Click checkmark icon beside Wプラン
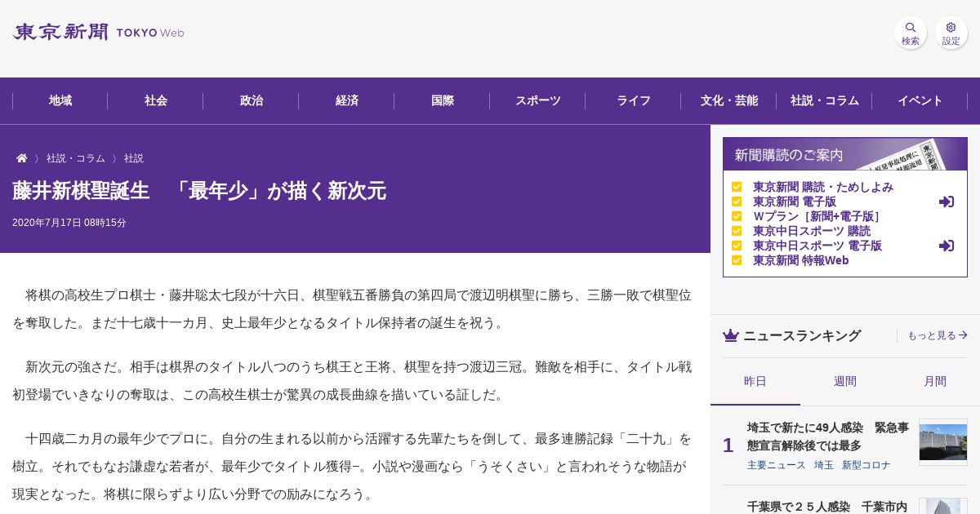This screenshot has width=980, height=514. pos(737,216)
